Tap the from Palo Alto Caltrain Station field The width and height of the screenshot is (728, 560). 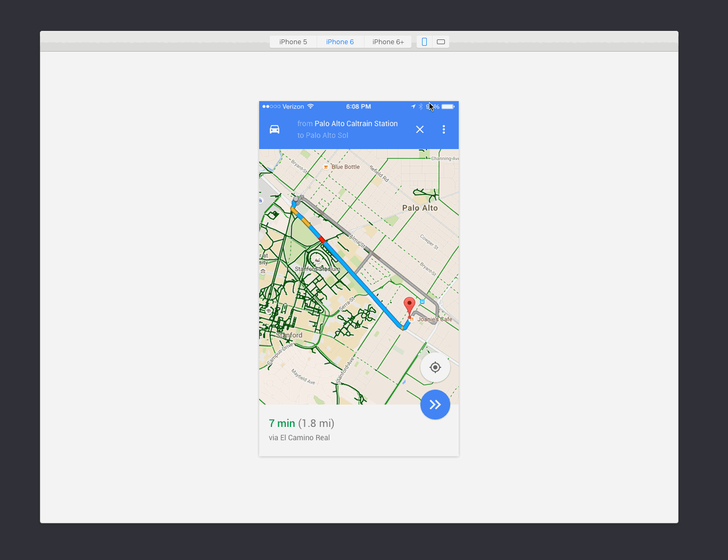348,123
